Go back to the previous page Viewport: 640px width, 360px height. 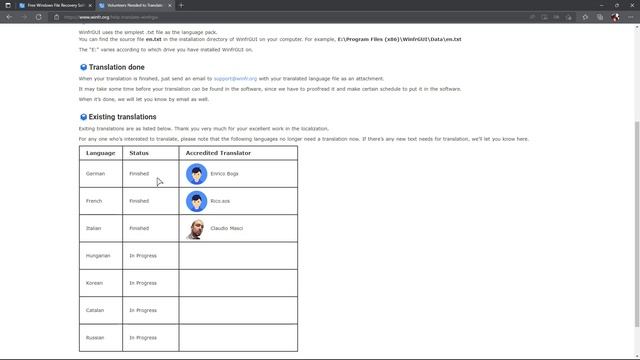[9, 17]
